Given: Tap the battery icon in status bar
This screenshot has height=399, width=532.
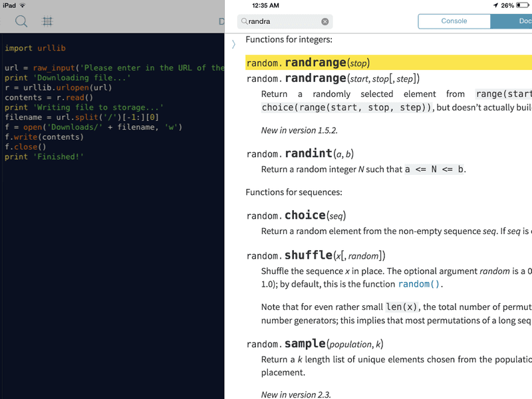Looking at the screenshot, I should pos(523,5).
